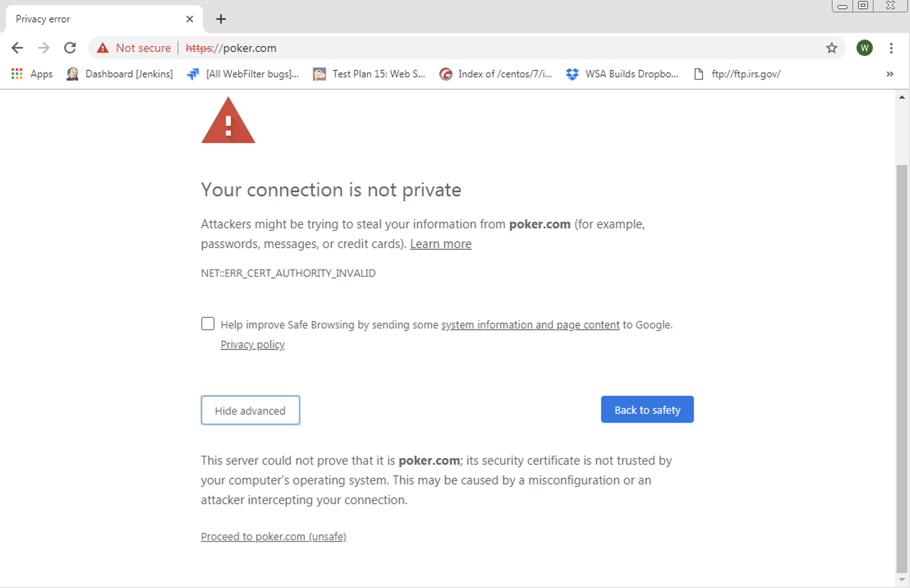This screenshot has height=588, width=910.
Task: Open the green W profile avatar
Action: point(864,48)
